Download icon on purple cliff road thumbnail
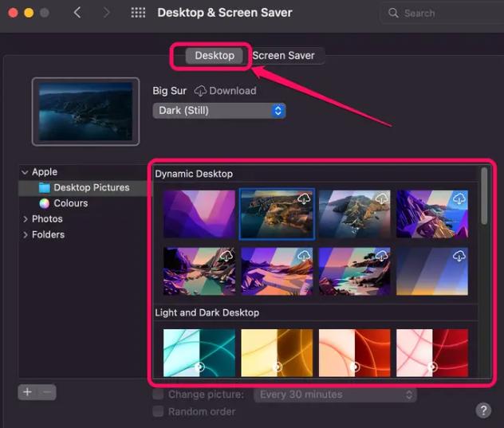The image size is (504, 428). tap(459, 199)
